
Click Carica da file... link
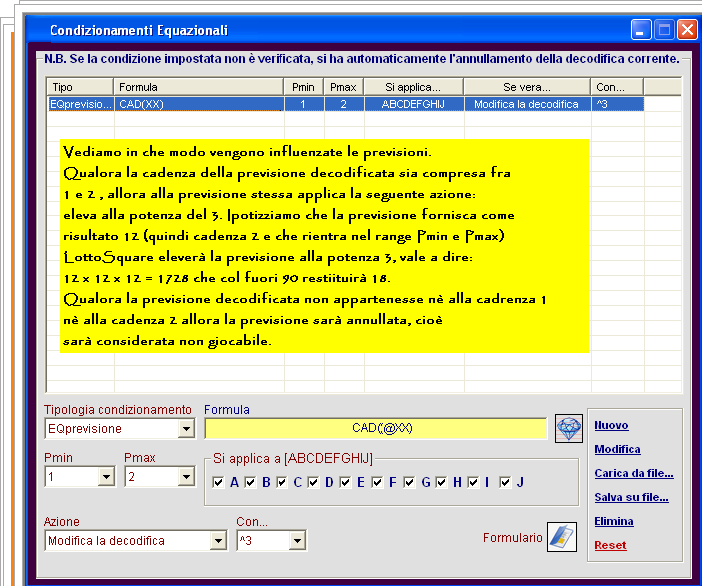(x=634, y=473)
